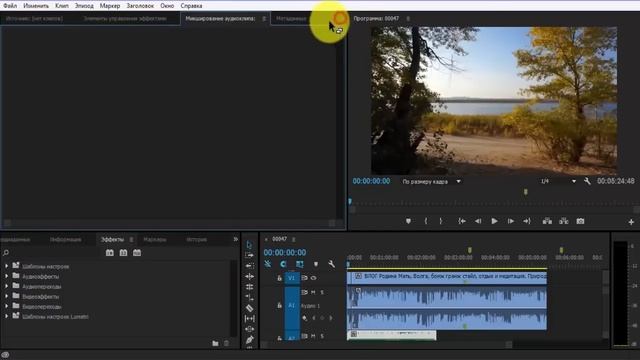Step forward one frame

511,221
